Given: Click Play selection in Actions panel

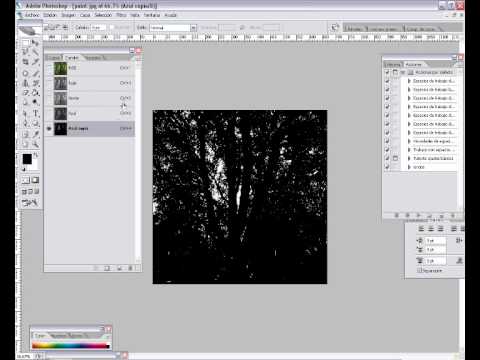Looking at the screenshot, I should pos(419,215).
